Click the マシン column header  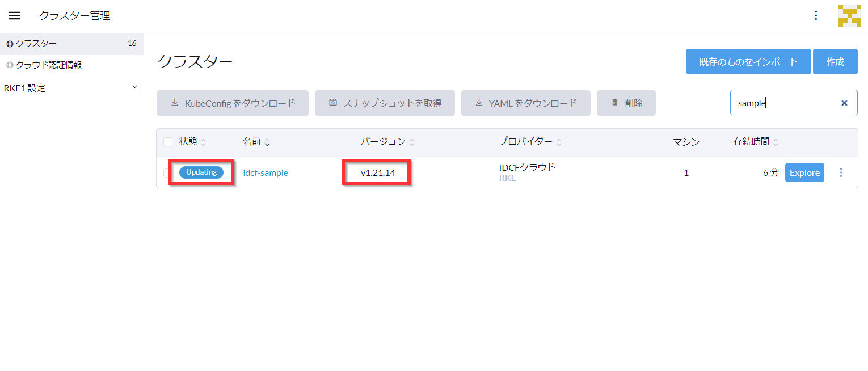click(686, 142)
